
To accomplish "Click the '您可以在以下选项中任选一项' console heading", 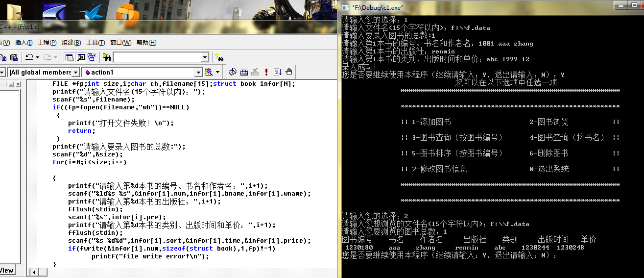I will click(506, 83).
